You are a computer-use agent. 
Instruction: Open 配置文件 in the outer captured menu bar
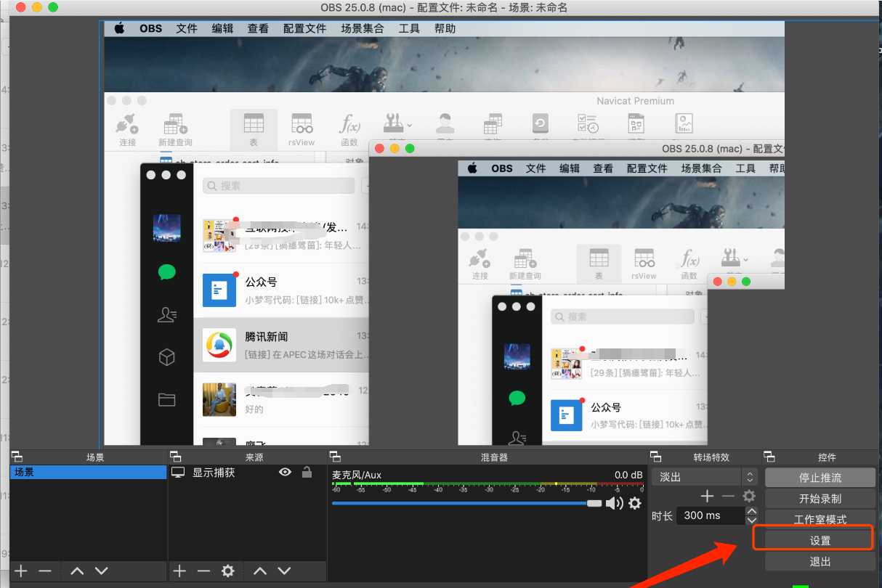tap(305, 29)
